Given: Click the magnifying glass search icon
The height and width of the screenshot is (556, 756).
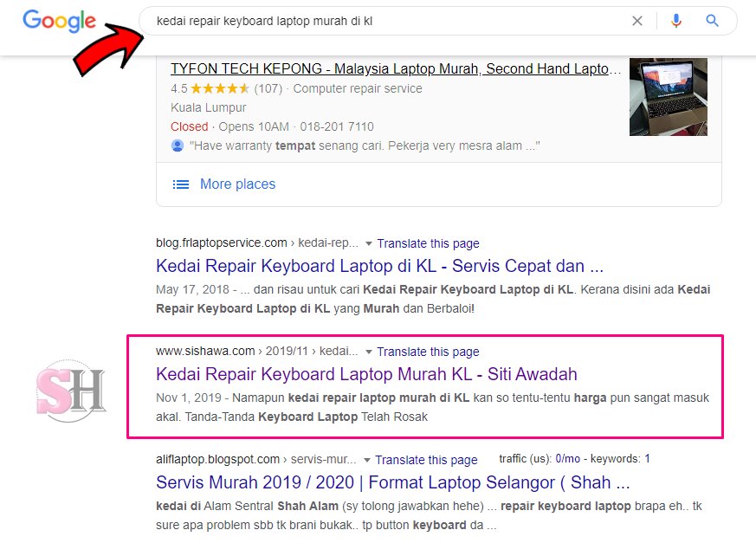Looking at the screenshot, I should click(712, 21).
